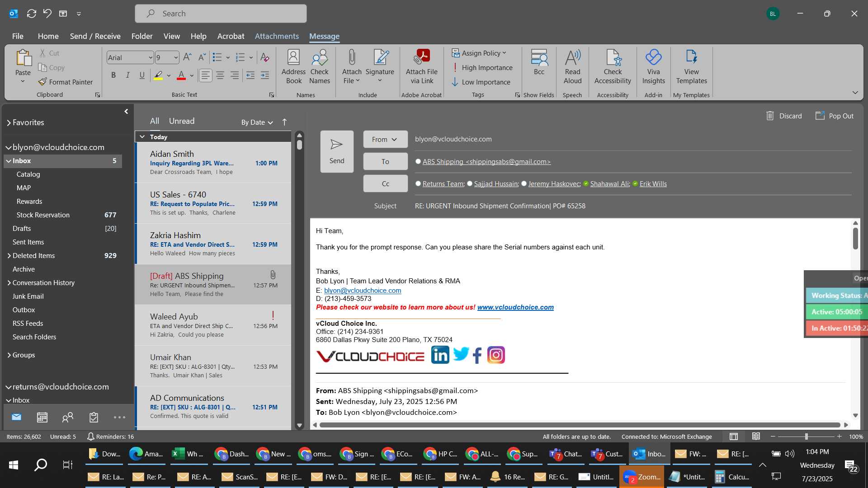Expand the Conversation History folder
Viewport: 868px width, 488px height.
[9, 283]
